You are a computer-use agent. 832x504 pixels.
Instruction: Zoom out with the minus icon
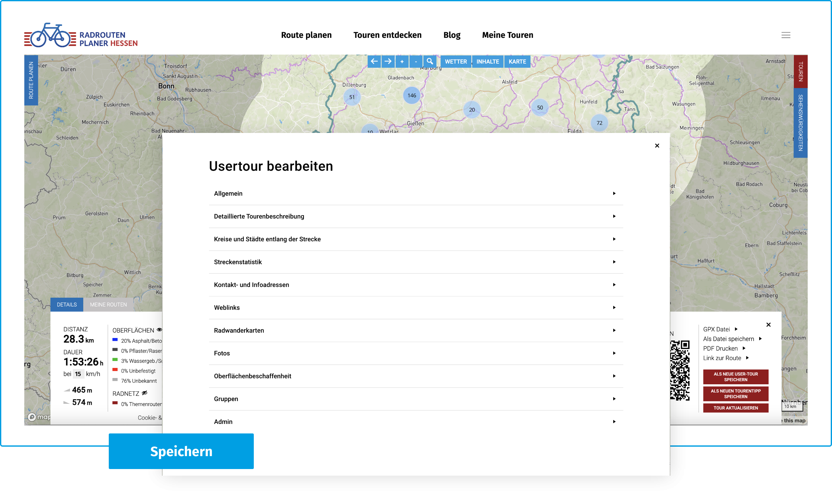coord(416,61)
